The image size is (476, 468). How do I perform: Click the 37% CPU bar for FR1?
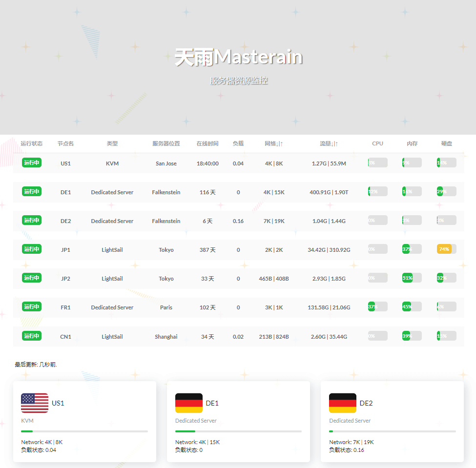point(372,307)
